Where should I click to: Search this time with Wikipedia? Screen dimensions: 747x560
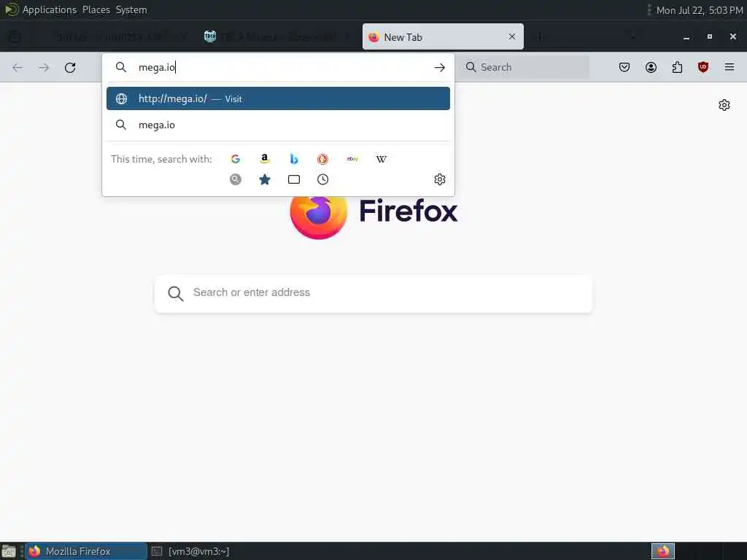381,159
